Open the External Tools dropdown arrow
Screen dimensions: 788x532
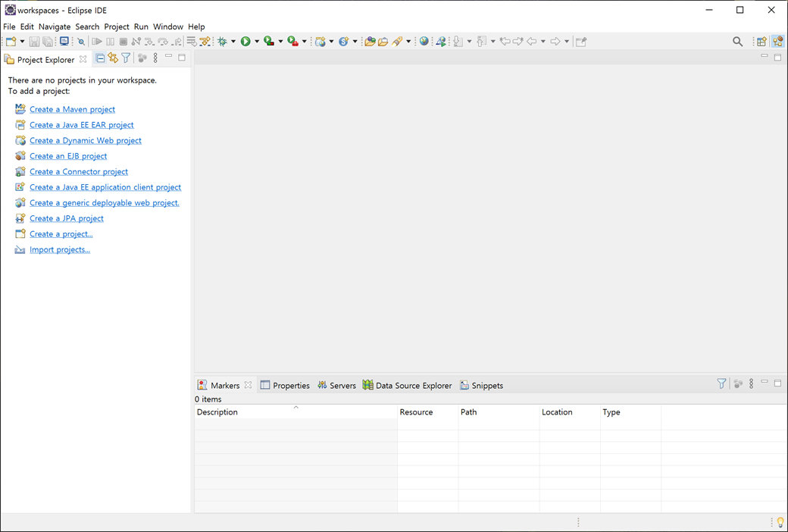(304, 42)
